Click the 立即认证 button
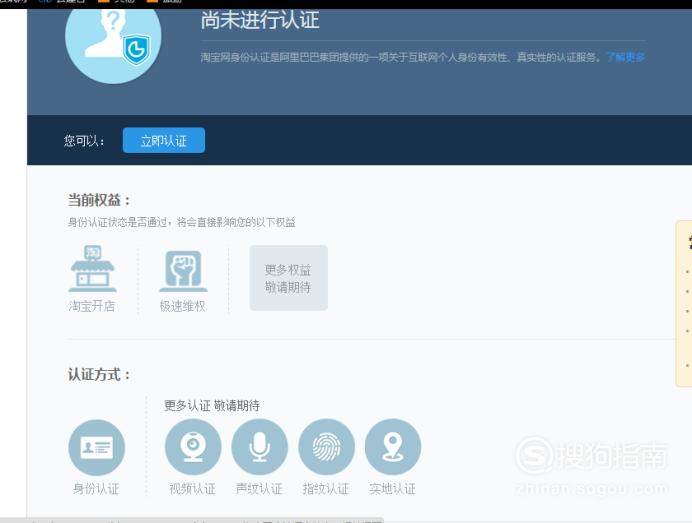692x523 pixels. pos(164,140)
